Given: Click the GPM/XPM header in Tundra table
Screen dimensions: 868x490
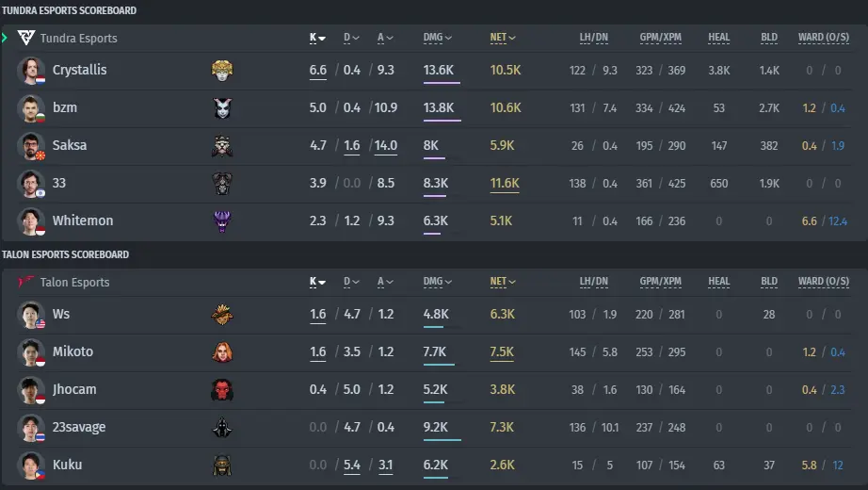Looking at the screenshot, I should pos(660,38).
